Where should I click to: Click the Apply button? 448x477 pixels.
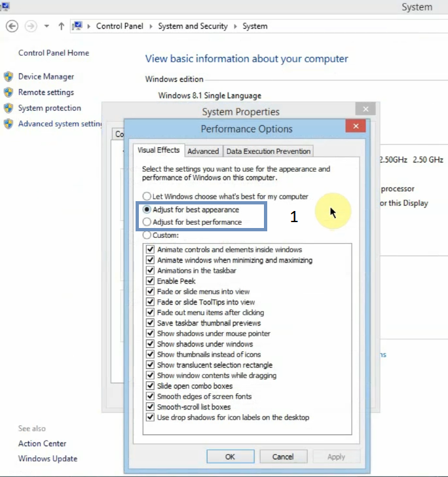tap(337, 457)
